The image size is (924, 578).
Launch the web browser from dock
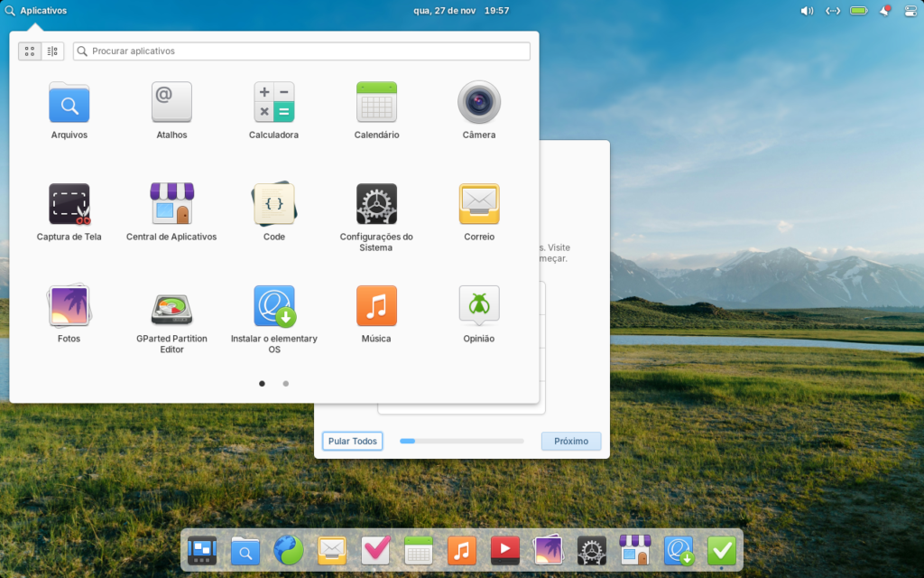(289, 550)
